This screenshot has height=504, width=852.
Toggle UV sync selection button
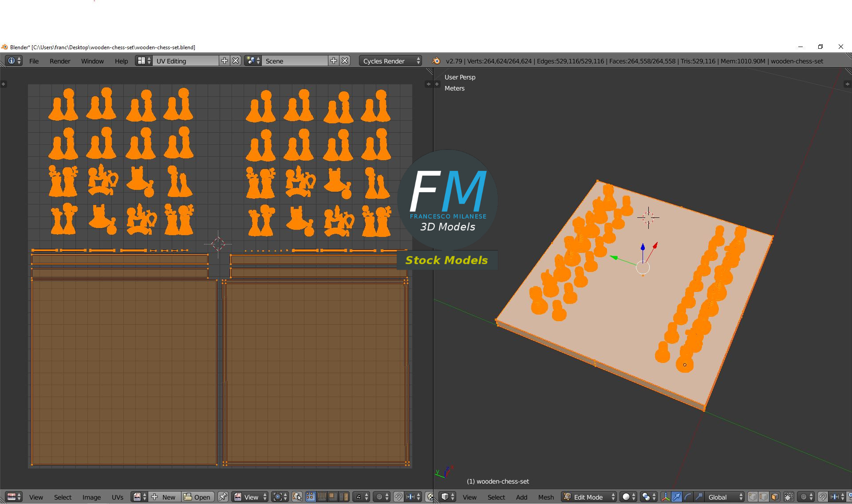pyautogui.click(x=297, y=497)
